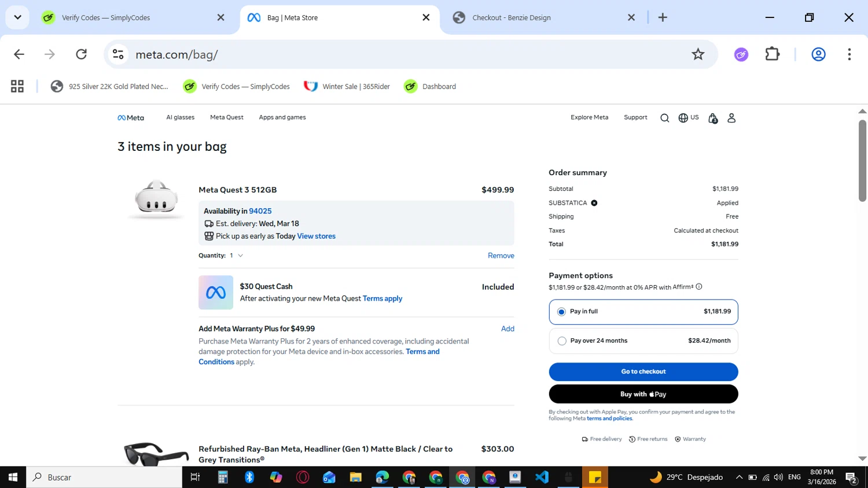Open the Meta Store search icon

click(665, 118)
